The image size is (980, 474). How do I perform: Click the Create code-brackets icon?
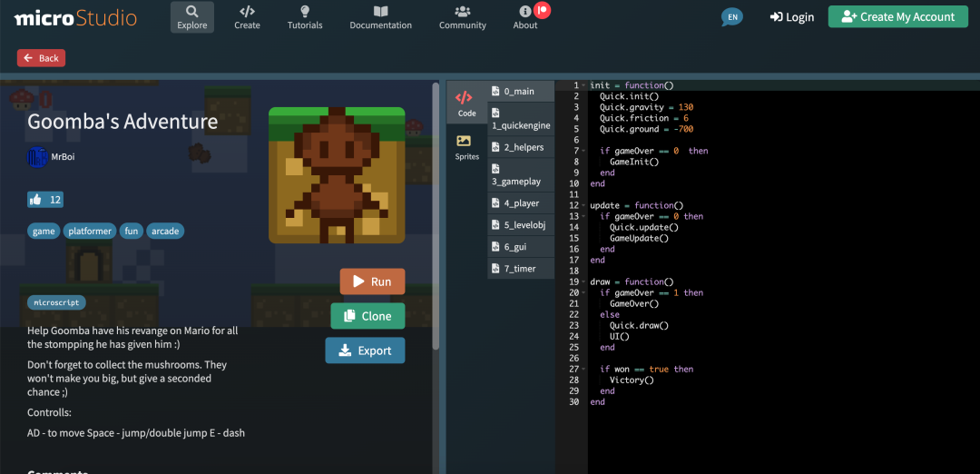coord(247,11)
